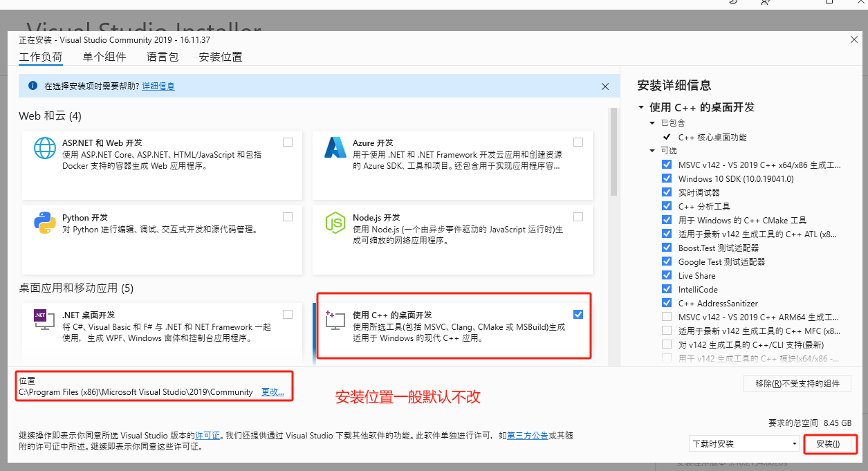Close the Visual Studio installer dialog
Image resolution: width=868 pixels, height=471 pixels.
(854, 40)
